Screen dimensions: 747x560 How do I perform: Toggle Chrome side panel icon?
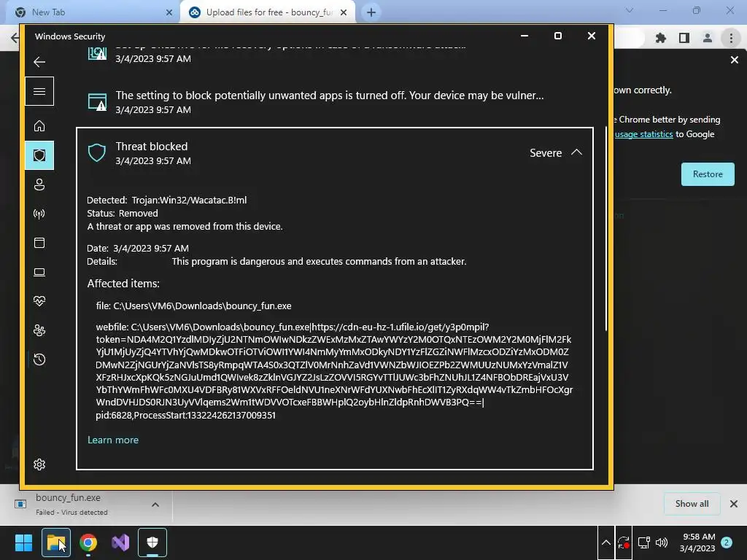[684, 38]
